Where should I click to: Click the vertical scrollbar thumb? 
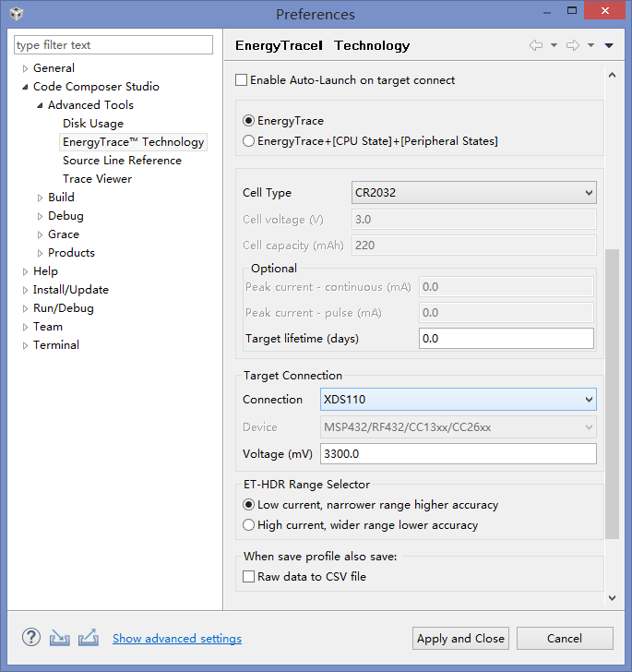coord(612,393)
